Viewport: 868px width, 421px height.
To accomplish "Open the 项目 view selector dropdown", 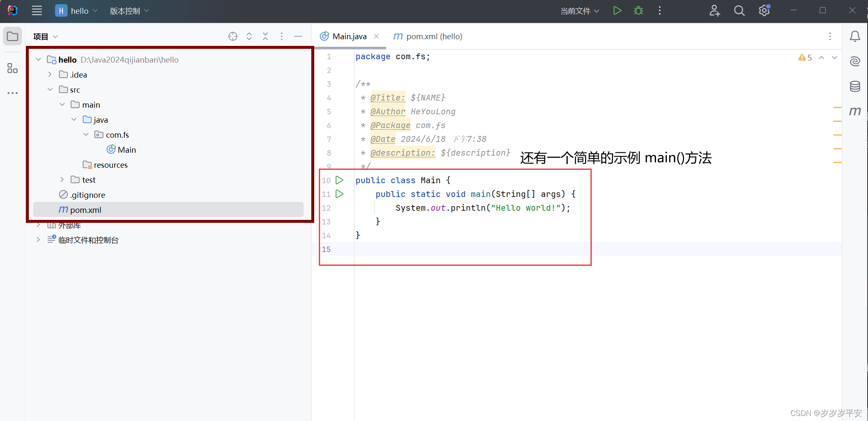I will pyautogui.click(x=45, y=37).
